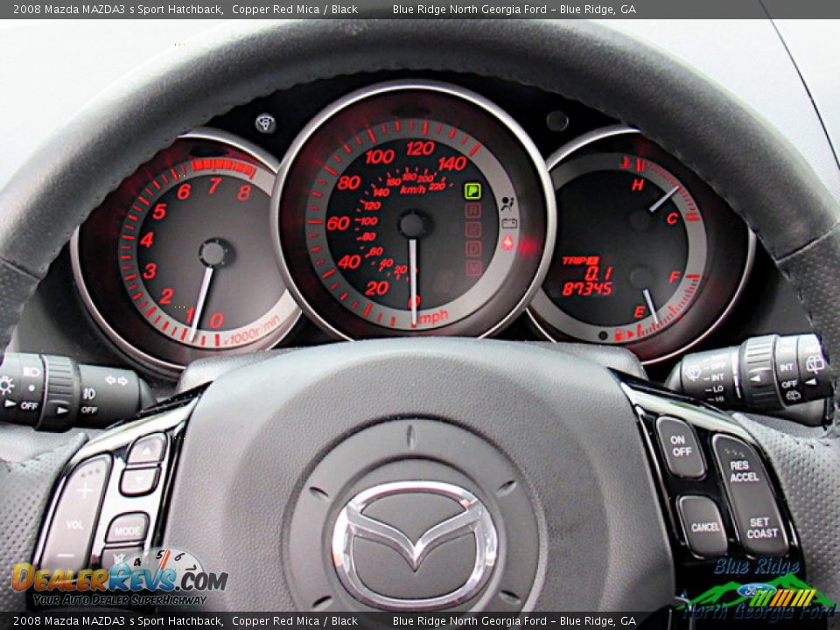Click the seek up arrow on the wheel
Screen dimensions: 840x630
point(146,451)
